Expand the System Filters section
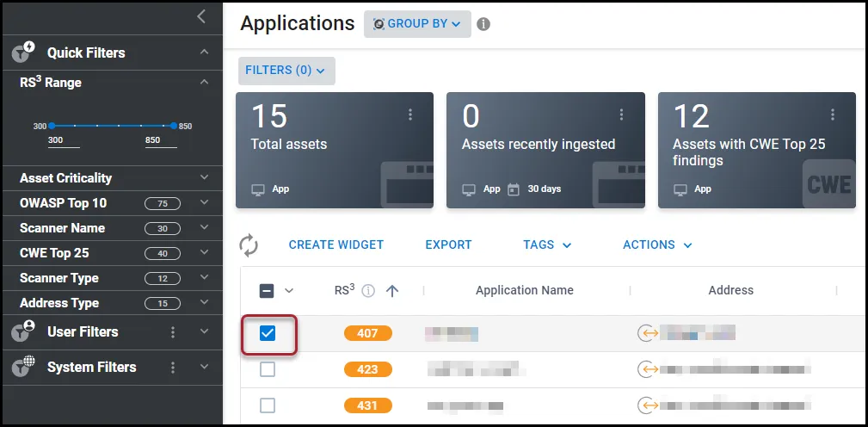Viewport: 868px width, 427px height. click(204, 367)
